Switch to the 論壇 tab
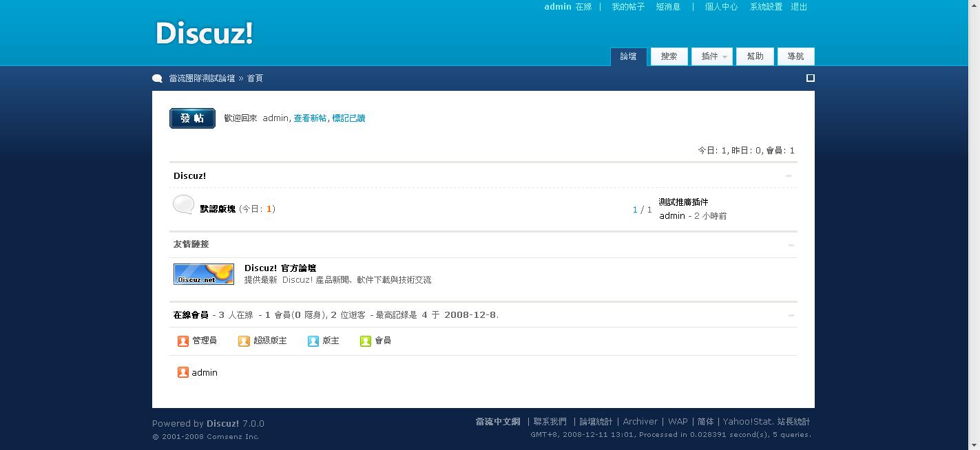 628,56
